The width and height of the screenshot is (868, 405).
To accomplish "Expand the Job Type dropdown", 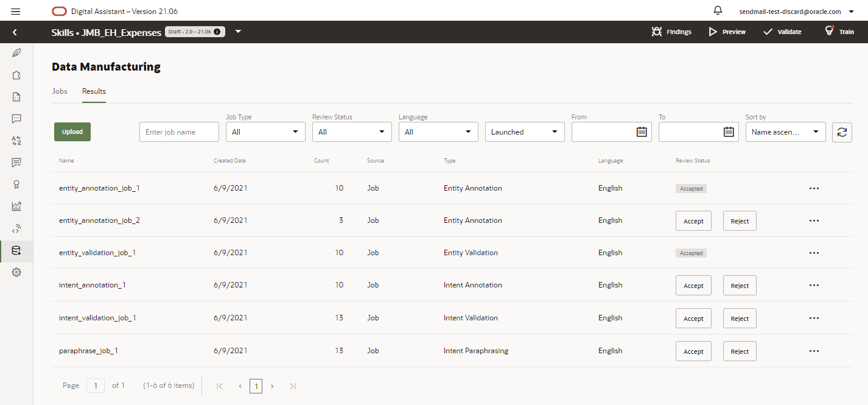I will (265, 132).
